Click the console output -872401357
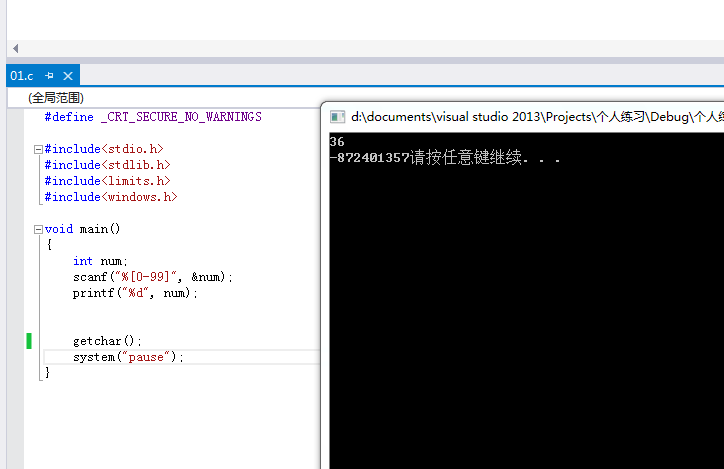This screenshot has width=724, height=469. pyautogui.click(x=370, y=158)
